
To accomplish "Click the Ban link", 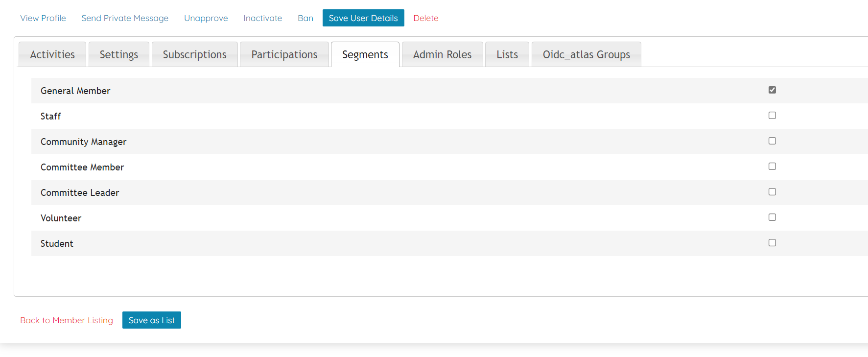I will 305,18.
